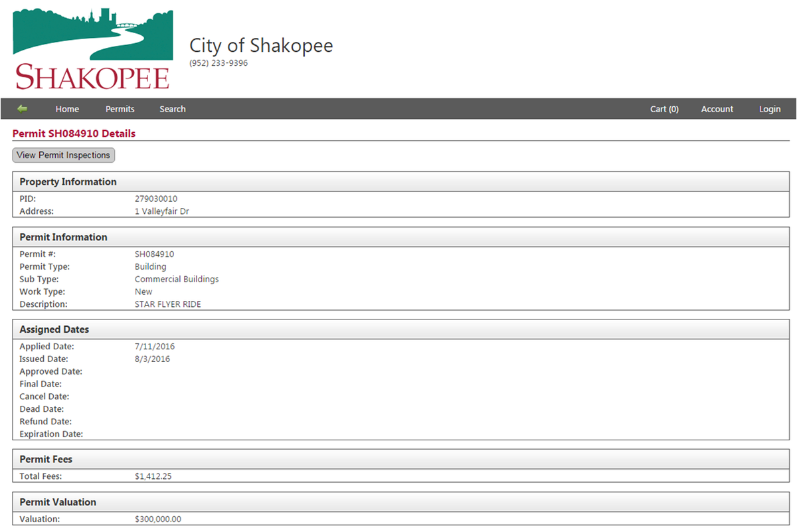The image size is (797, 532).
Task: Click the Permit Valuation section header
Action: (400, 502)
